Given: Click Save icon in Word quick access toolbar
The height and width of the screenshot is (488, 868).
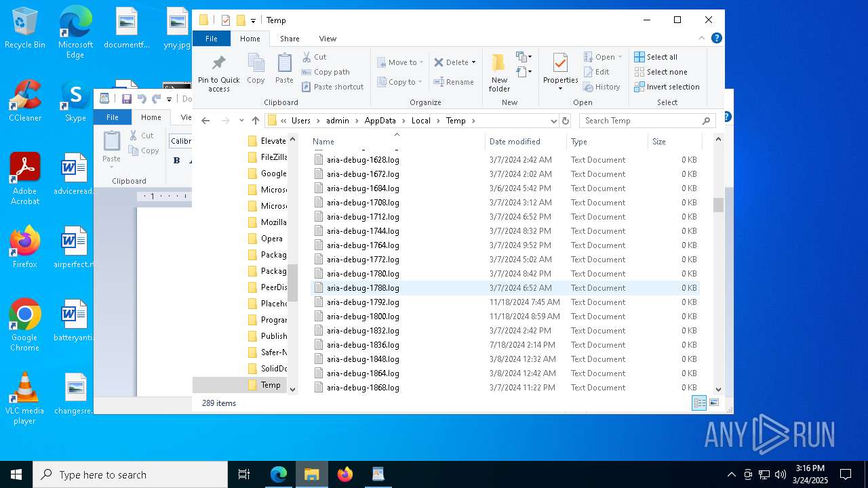Looking at the screenshot, I should coord(126,99).
